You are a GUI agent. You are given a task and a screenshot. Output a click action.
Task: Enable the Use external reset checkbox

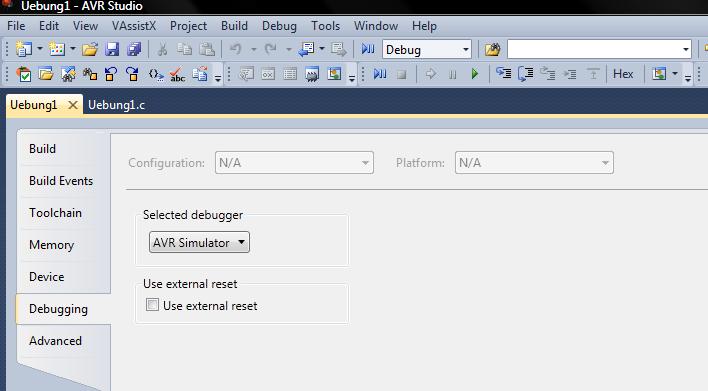pos(152,305)
